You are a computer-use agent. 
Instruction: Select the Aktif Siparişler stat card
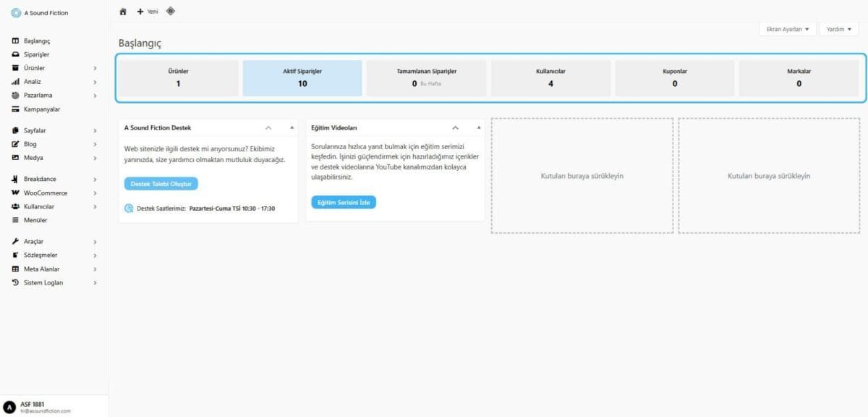coord(302,78)
